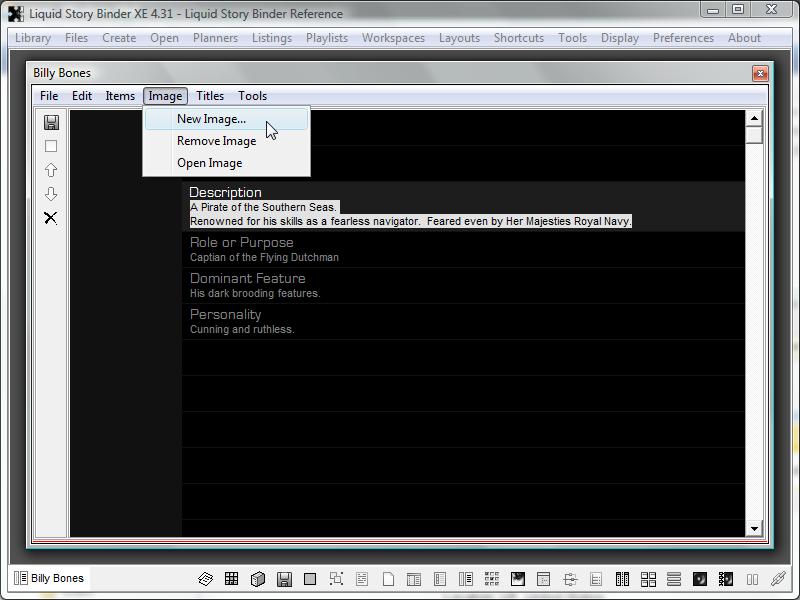800x600 pixels.
Task: Open the Workspaces menu
Action: [393, 38]
